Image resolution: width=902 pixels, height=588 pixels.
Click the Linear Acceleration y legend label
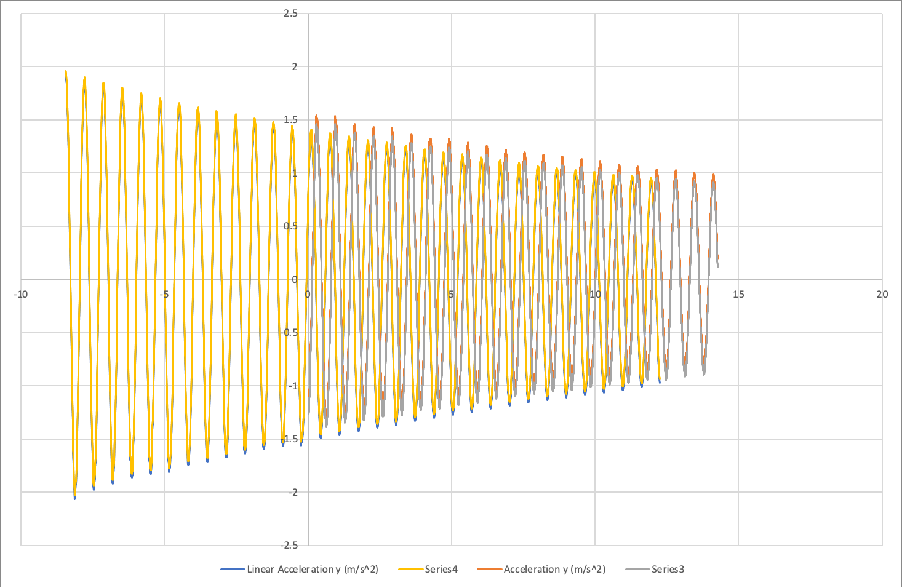pos(312,570)
